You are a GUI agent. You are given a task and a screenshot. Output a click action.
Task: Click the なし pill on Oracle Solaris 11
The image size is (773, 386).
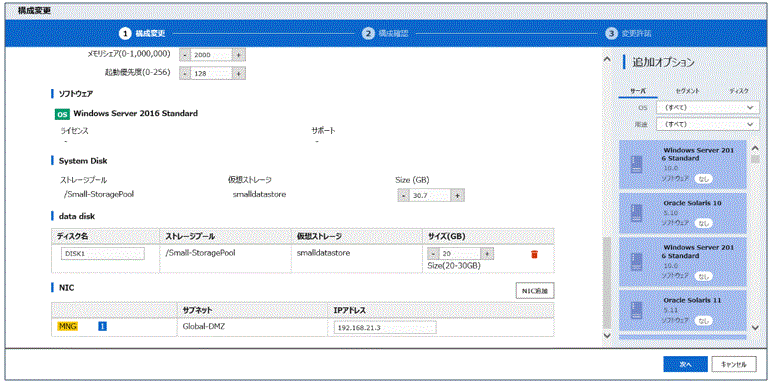tap(703, 320)
